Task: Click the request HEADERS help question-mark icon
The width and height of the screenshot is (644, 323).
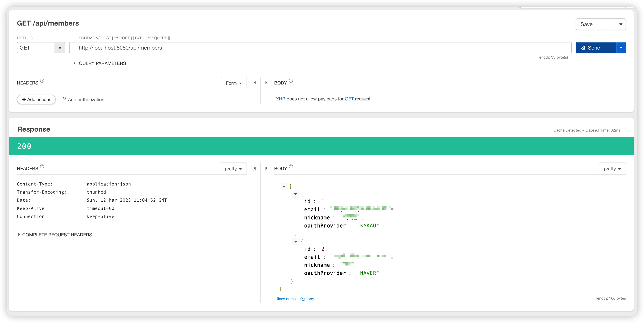Action: click(x=42, y=81)
